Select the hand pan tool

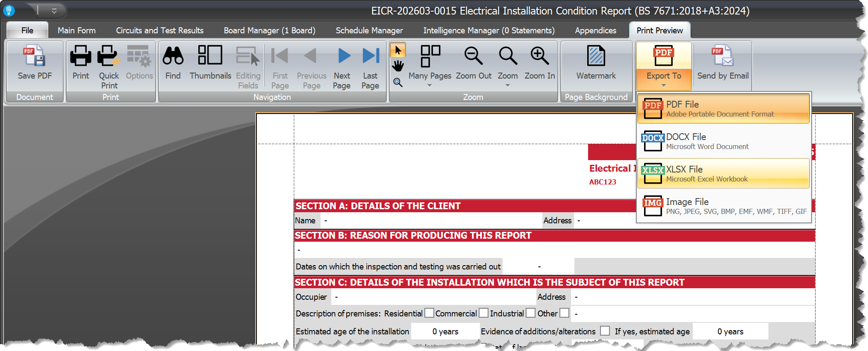[x=398, y=66]
